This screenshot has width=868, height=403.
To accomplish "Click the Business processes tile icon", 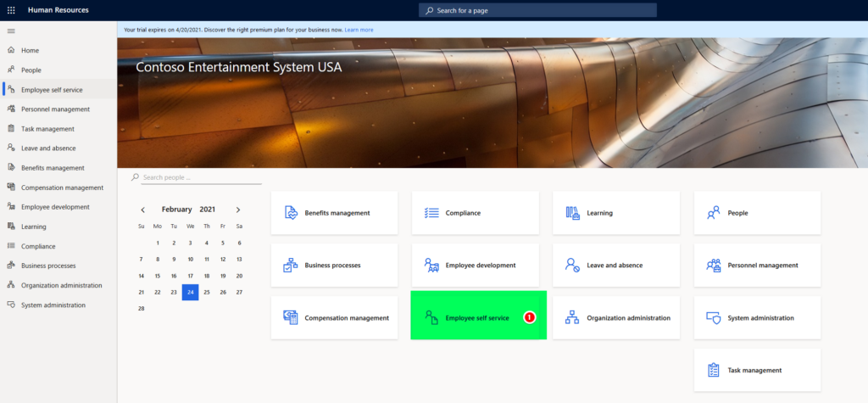I will 290,265.
